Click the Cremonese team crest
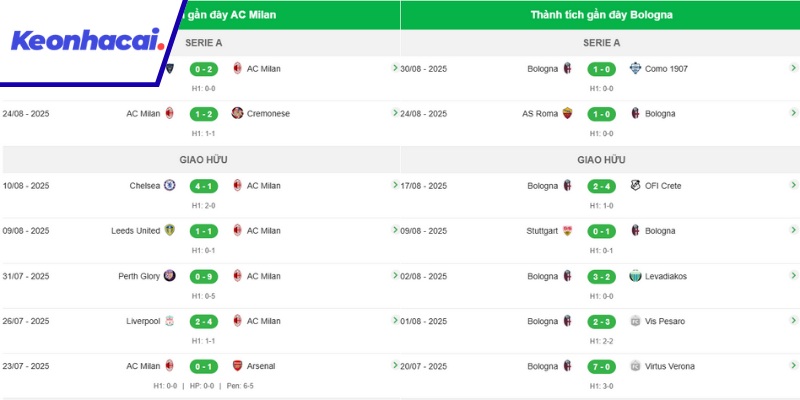Viewport: 800px width, 400px height. [x=237, y=113]
